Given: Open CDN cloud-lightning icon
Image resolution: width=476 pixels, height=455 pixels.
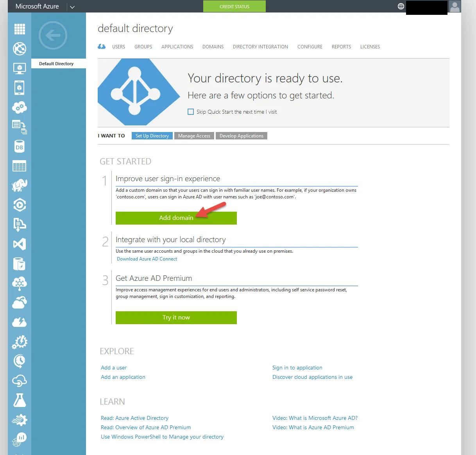Looking at the screenshot, I should coord(20,322).
